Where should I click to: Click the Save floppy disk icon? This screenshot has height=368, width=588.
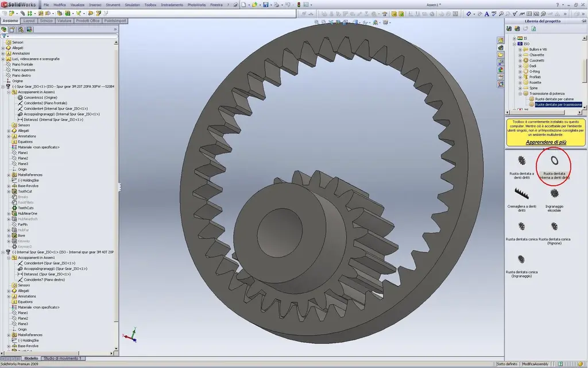[x=265, y=5]
